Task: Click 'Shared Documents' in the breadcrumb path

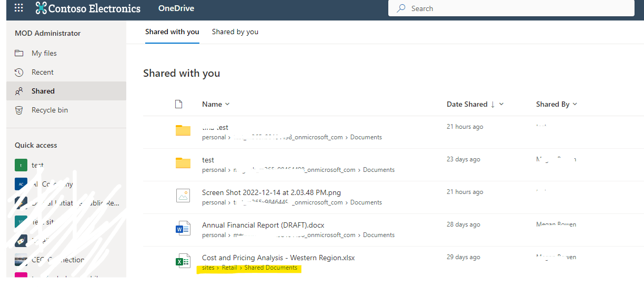Action: 271,268
